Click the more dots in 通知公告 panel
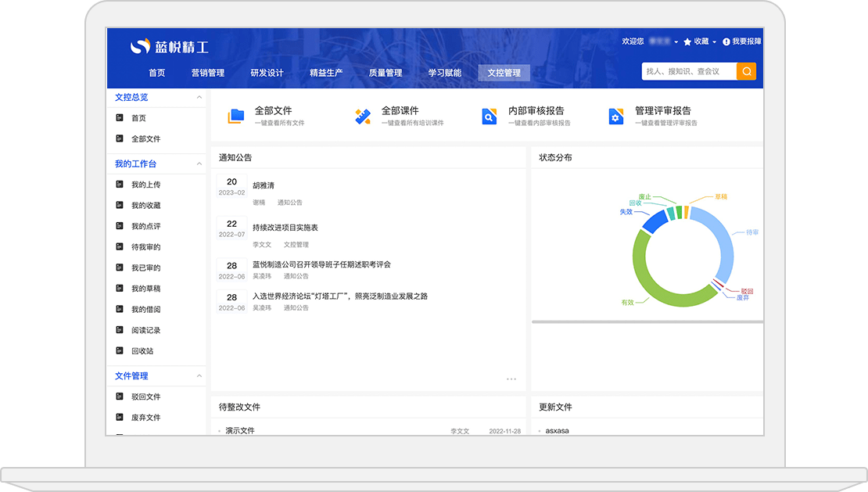Viewport: 868px width, 492px height. click(511, 379)
